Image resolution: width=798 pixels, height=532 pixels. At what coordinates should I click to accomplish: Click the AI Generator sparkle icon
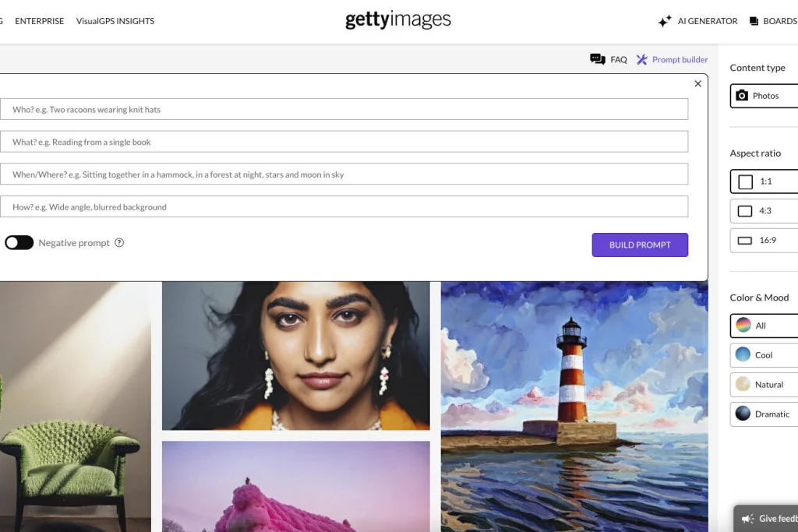tap(665, 21)
